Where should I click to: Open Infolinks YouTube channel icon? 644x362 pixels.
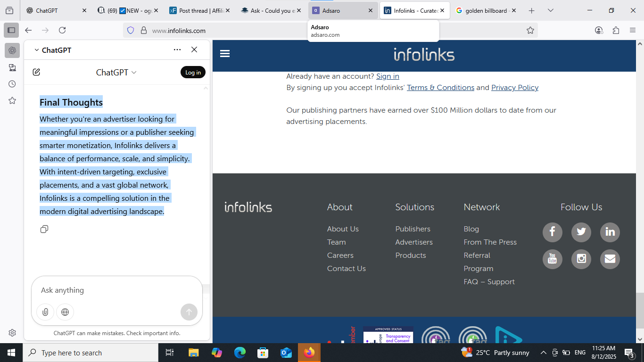pyautogui.click(x=553, y=259)
